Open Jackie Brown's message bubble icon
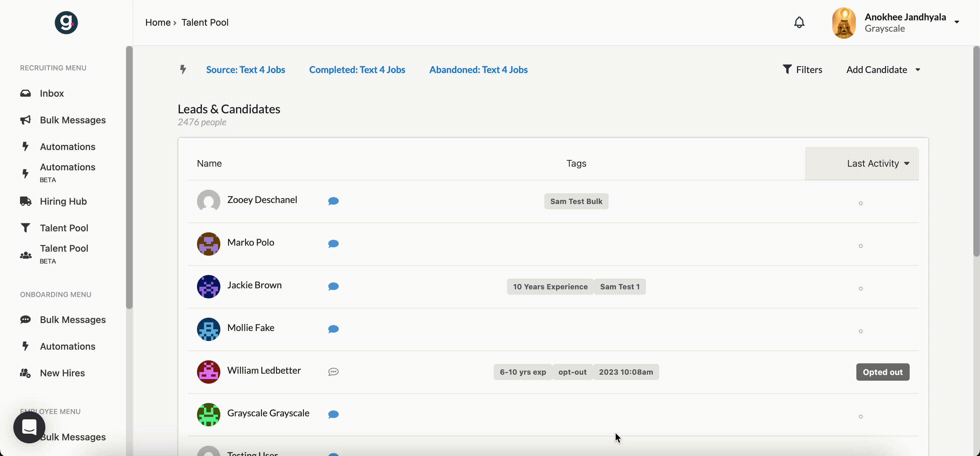The height and width of the screenshot is (456, 980). point(333,286)
